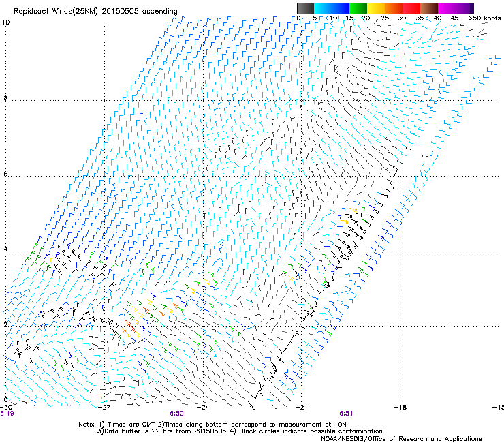Click the cyan-blue 5-15 knots color band
Viewport: 504px width, 443px height.
click(x=332, y=8)
